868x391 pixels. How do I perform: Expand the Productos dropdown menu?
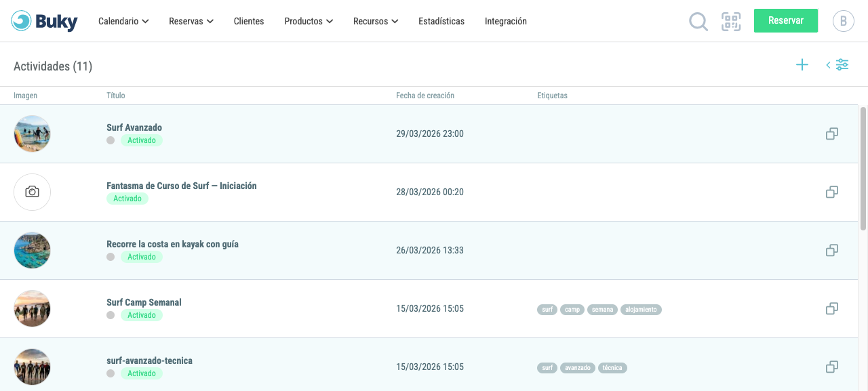[x=309, y=21]
